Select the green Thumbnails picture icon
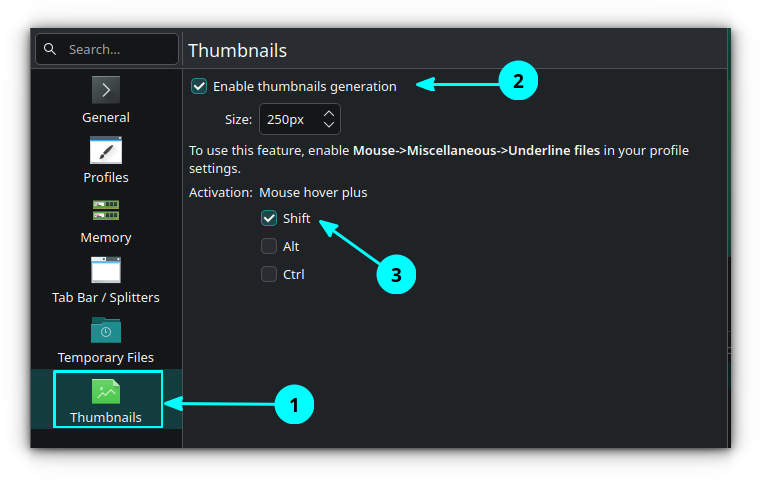This screenshot has width=761, height=480. pyautogui.click(x=106, y=391)
